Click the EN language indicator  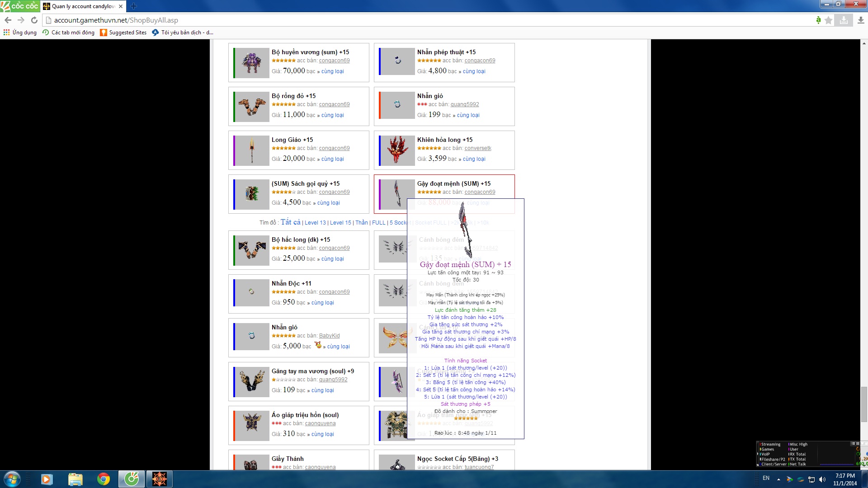pyautogui.click(x=766, y=478)
